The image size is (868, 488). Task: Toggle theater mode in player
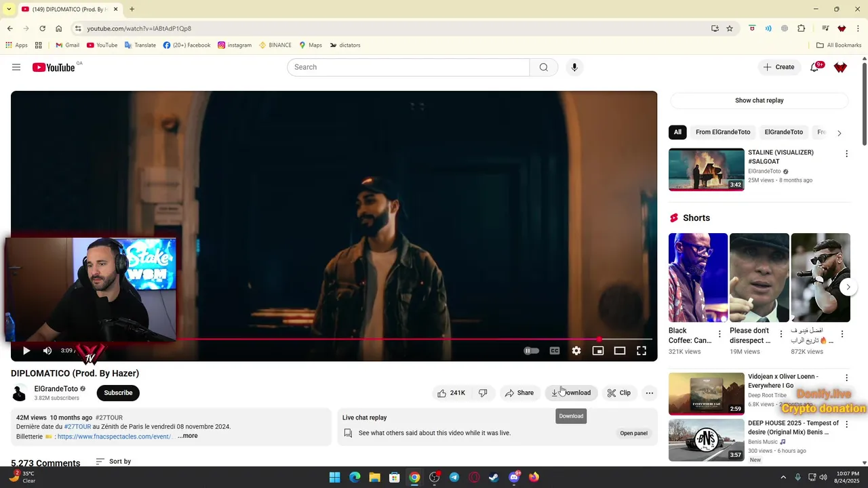tap(620, 350)
